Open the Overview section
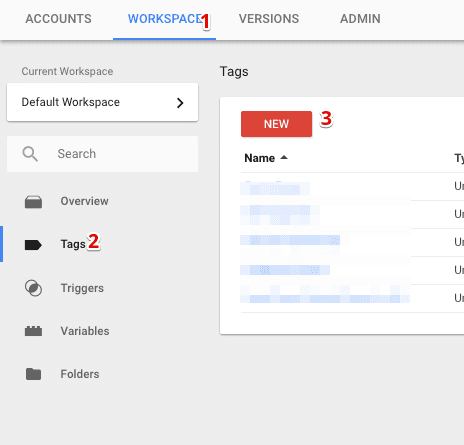The height and width of the screenshot is (445, 464). click(84, 201)
